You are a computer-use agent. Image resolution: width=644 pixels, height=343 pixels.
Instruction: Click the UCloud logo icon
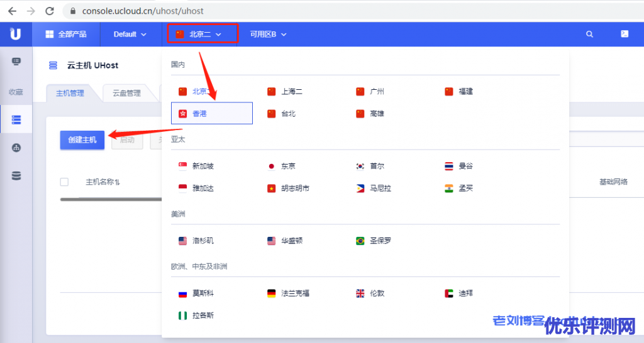point(15,34)
